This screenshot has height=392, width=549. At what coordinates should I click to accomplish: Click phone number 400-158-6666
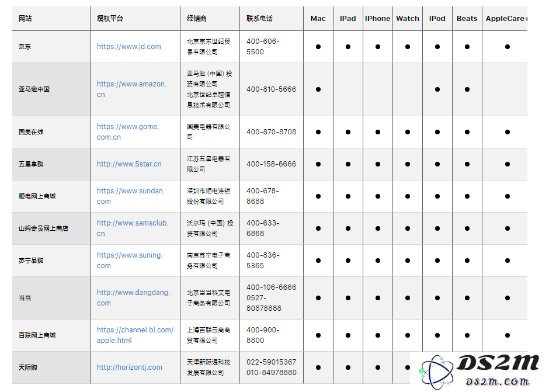(272, 164)
